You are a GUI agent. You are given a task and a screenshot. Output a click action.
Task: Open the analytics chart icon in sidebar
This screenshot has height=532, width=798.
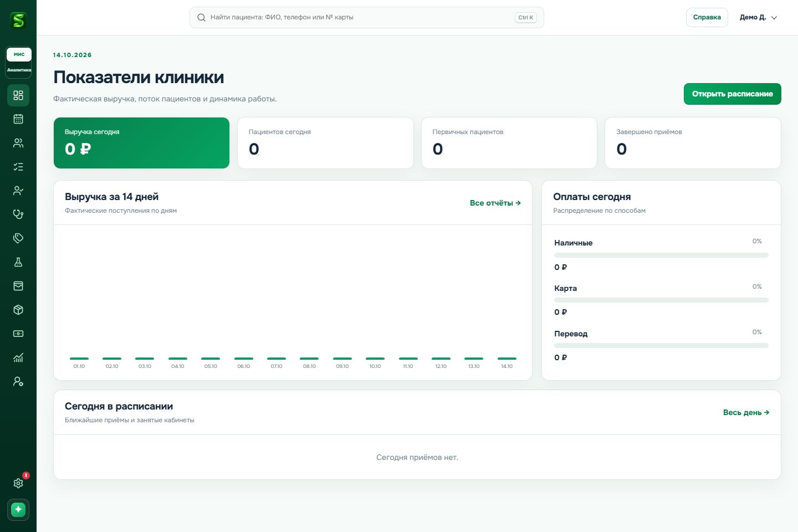(18, 357)
